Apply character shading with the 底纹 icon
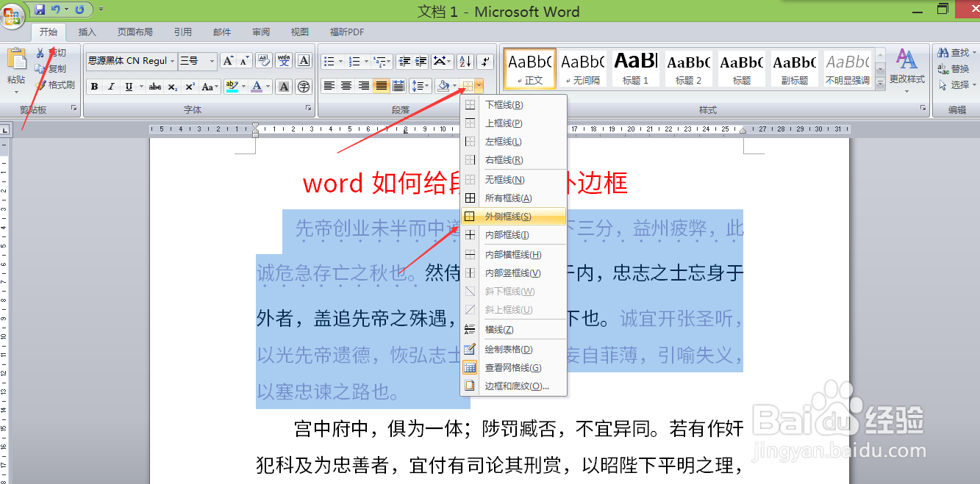This screenshot has width=980, height=484. pos(284,86)
